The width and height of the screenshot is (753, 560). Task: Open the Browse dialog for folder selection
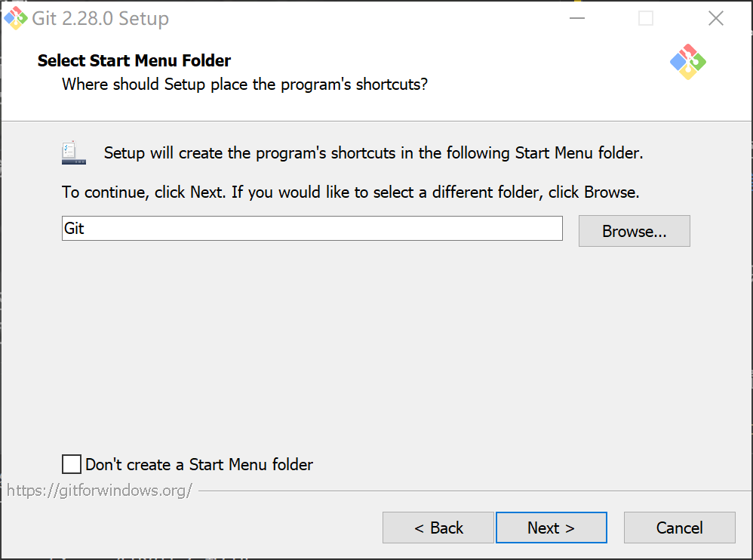point(634,230)
